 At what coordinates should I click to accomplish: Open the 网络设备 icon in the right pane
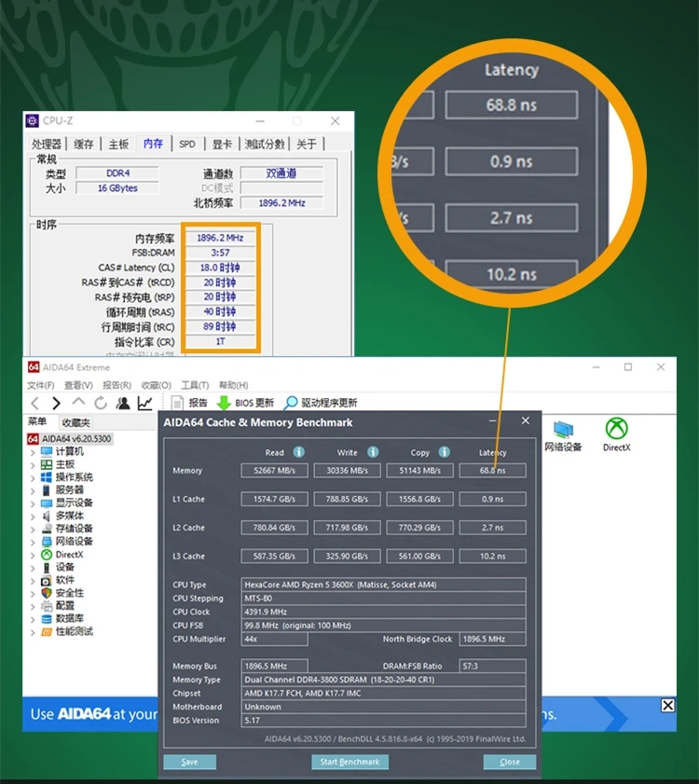click(x=563, y=436)
